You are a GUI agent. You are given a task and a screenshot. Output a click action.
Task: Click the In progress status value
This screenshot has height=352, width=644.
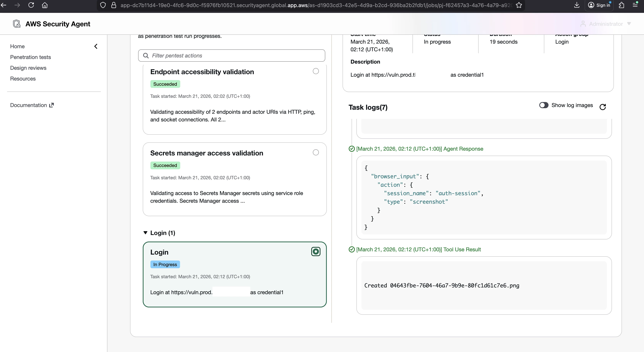pyautogui.click(x=437, y=42)
